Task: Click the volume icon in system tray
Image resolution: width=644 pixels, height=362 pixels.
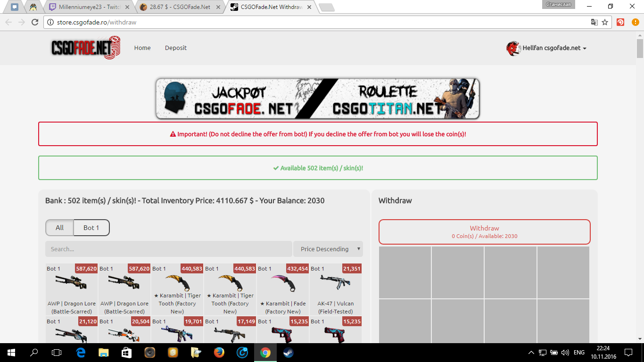Action: point(565,352)
